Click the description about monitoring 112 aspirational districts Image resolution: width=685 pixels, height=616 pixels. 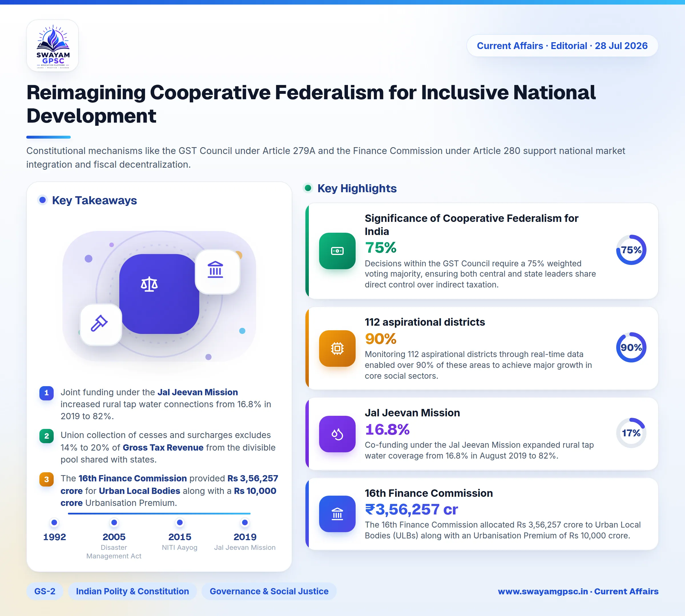478,365
